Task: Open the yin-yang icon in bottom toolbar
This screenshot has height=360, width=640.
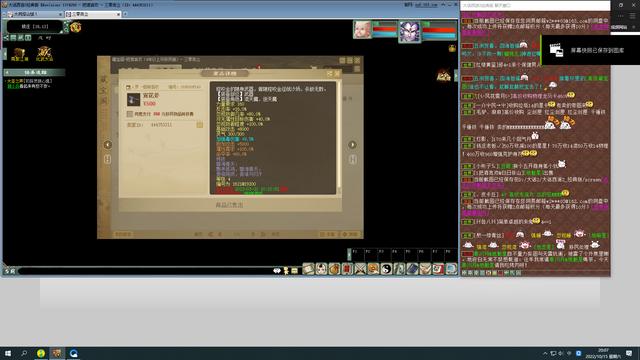Action: [x=386, y=269]
